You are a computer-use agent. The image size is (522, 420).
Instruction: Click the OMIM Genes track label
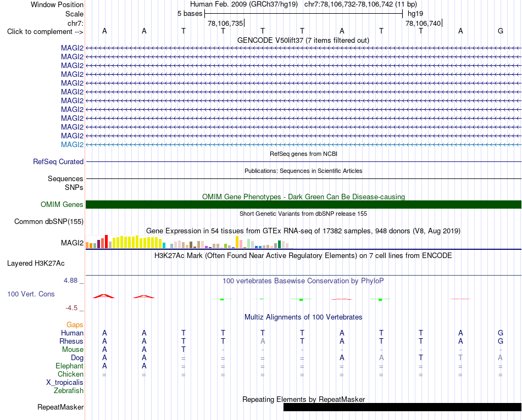coord(62,205)
